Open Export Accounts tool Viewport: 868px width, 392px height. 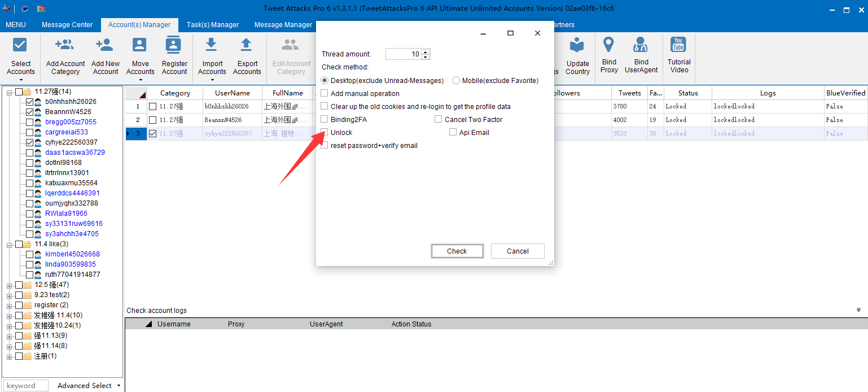(247, 56)
